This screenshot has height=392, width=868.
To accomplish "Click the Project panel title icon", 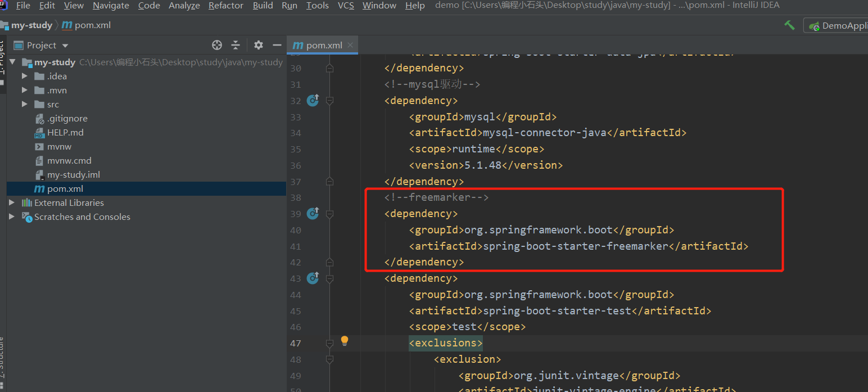I will pyautogui.click(x=19, y=45).
